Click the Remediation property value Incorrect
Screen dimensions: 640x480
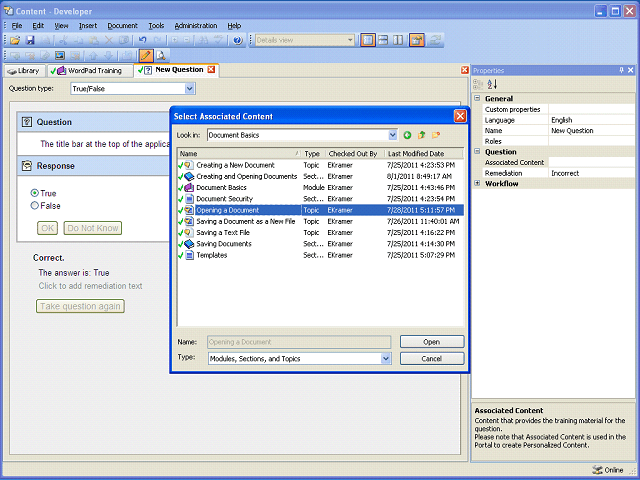tap(591, 173)
